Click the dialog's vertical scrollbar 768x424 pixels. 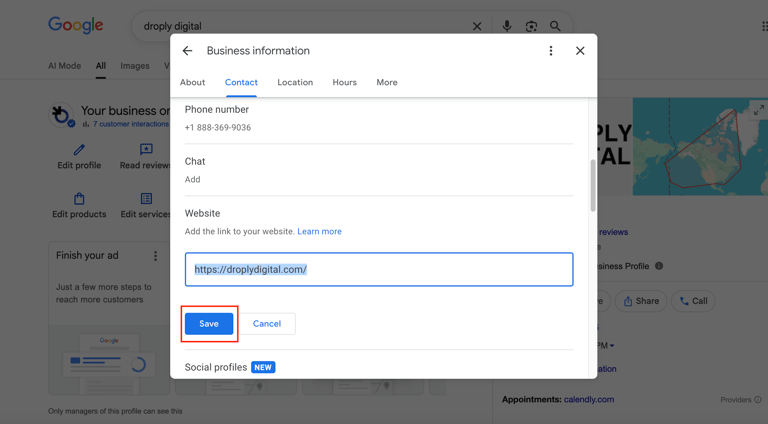[x=593, y=185]
